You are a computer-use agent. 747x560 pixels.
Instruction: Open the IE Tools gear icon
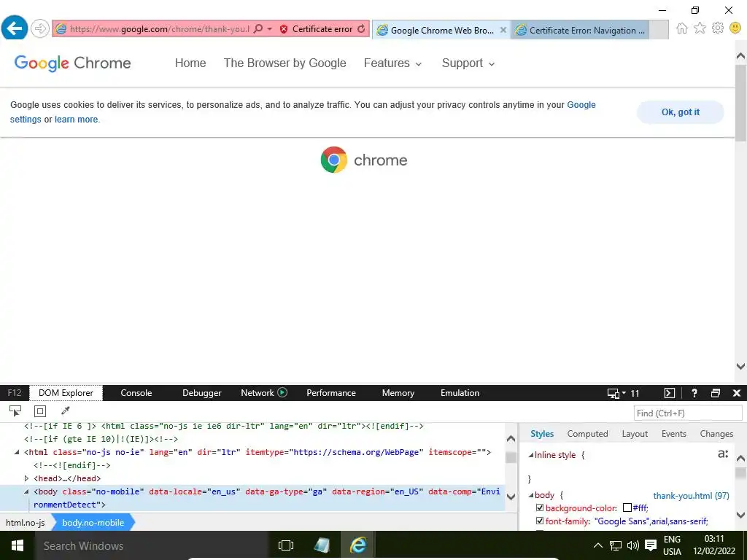718,28
